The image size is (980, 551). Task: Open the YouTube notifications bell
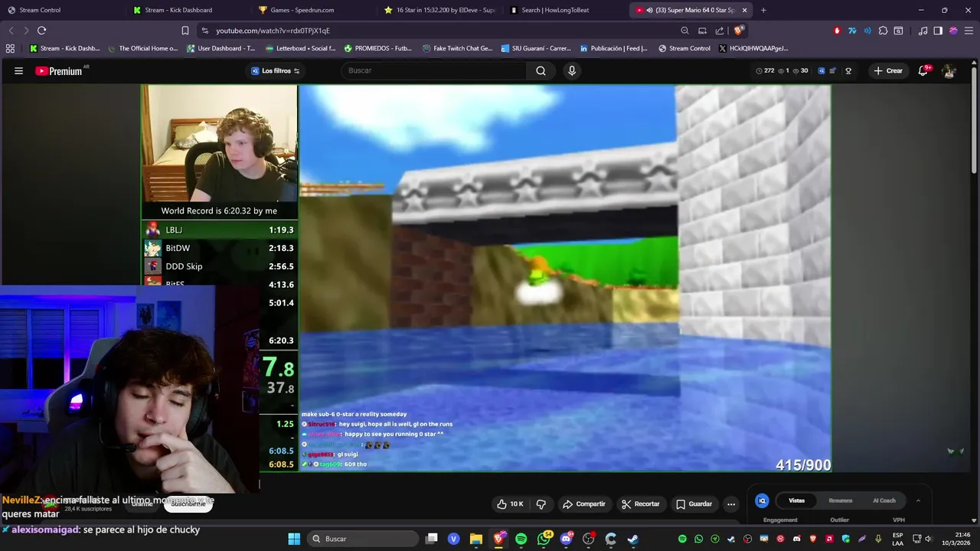click(923, 70)
